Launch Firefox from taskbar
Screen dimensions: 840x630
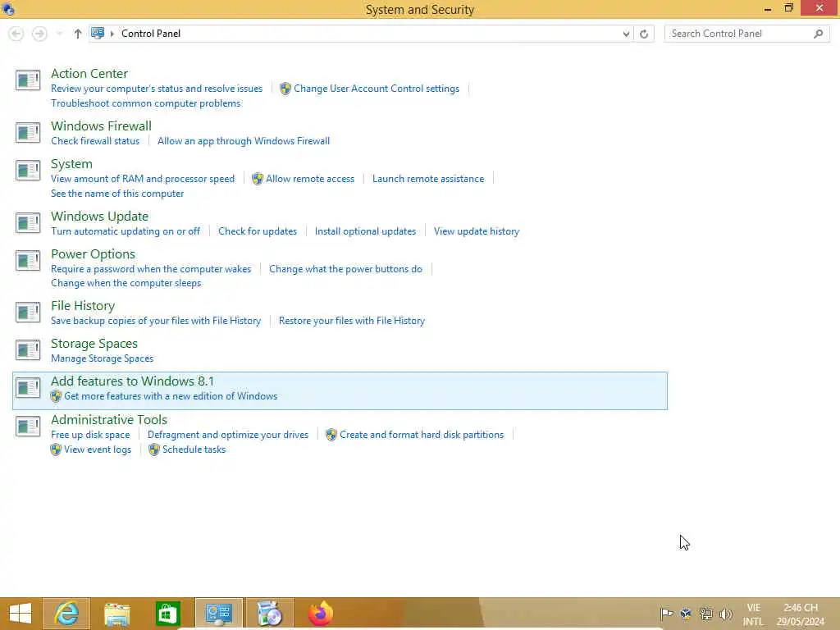(321, 614)
